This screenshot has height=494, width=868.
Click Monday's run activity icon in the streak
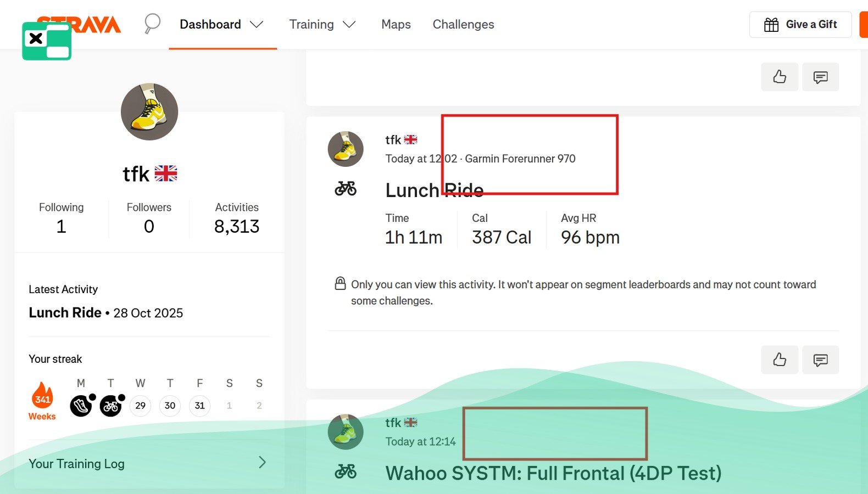pyautogui.click(x=81, y=406)
